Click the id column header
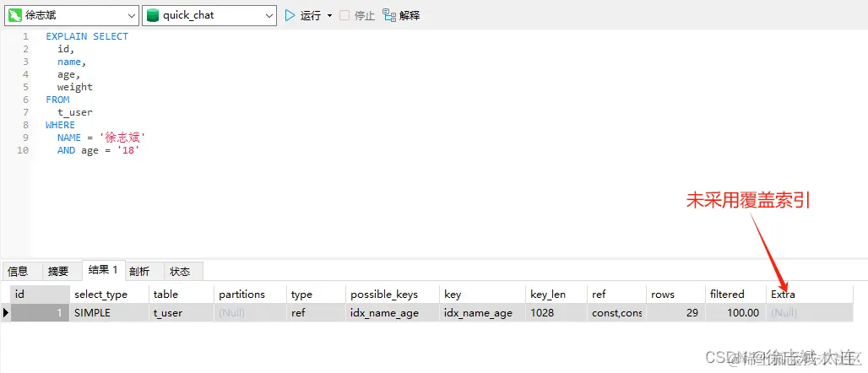The width and height of the screenshot is (868, 373). click(40, 295)
